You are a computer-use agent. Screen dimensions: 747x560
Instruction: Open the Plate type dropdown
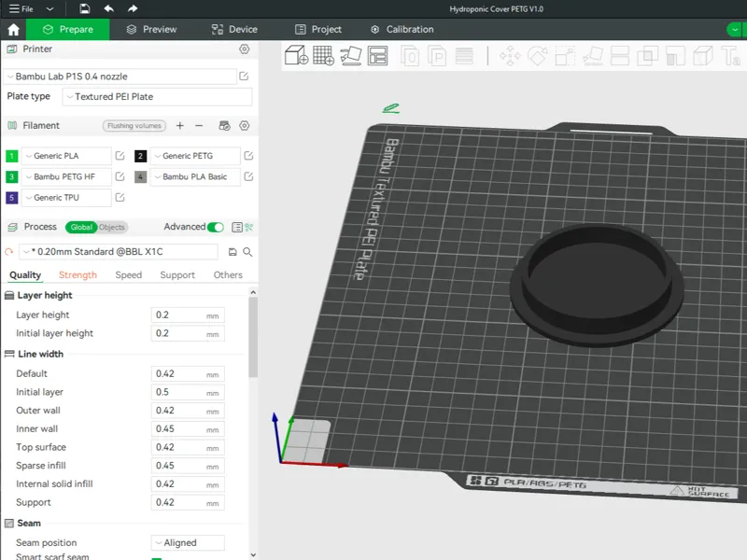[157, 97]
